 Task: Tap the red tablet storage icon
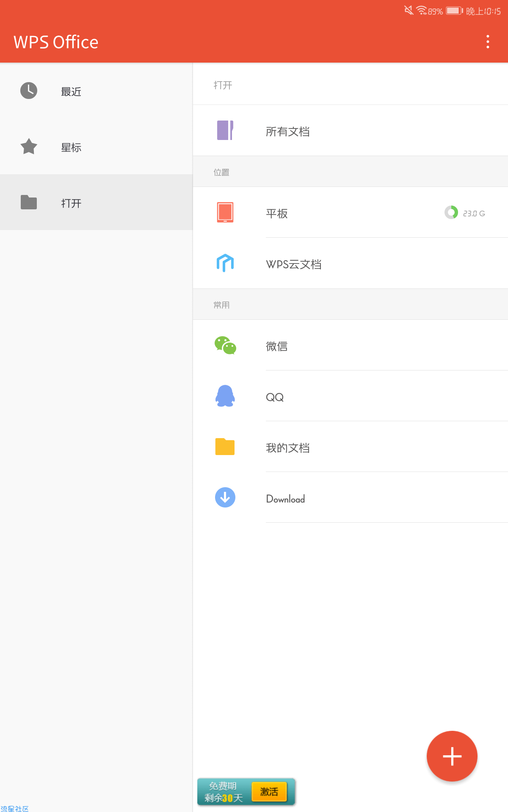[225, 212]
